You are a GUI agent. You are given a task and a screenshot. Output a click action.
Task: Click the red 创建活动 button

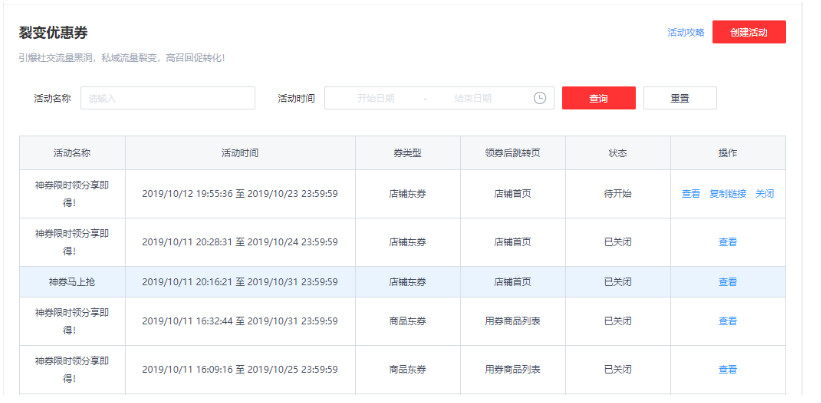pos(748,33)
